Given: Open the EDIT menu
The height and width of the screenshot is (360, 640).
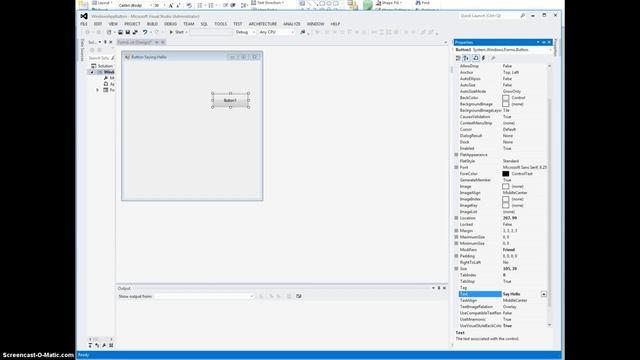Looking at the screenshot, I should (x=98, y=24).
